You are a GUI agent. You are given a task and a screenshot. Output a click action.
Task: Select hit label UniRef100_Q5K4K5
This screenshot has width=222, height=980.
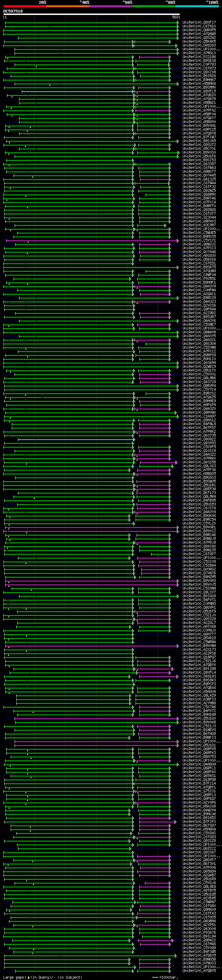coord(199,41)
